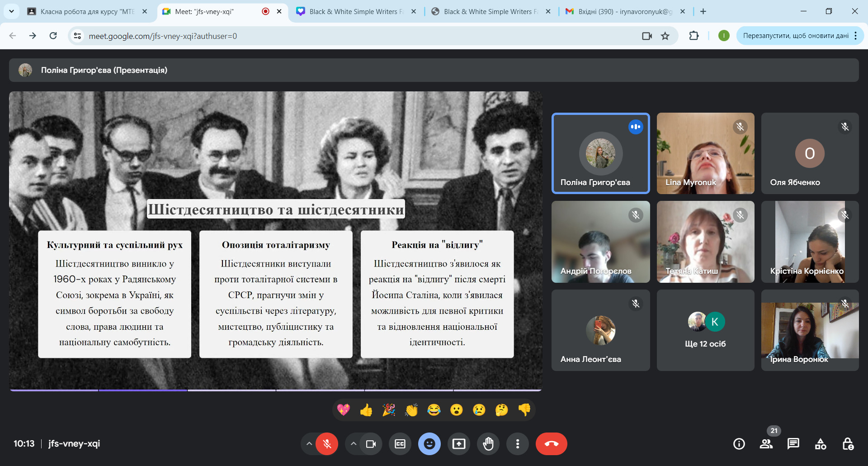
Task: Open the chat with everyone panel
Action: tap(793, 444)
